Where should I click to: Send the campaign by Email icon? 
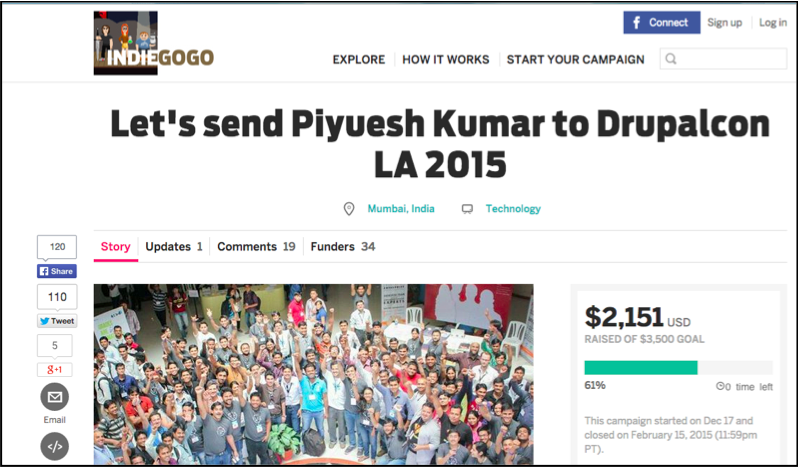[x=55, y=397]
